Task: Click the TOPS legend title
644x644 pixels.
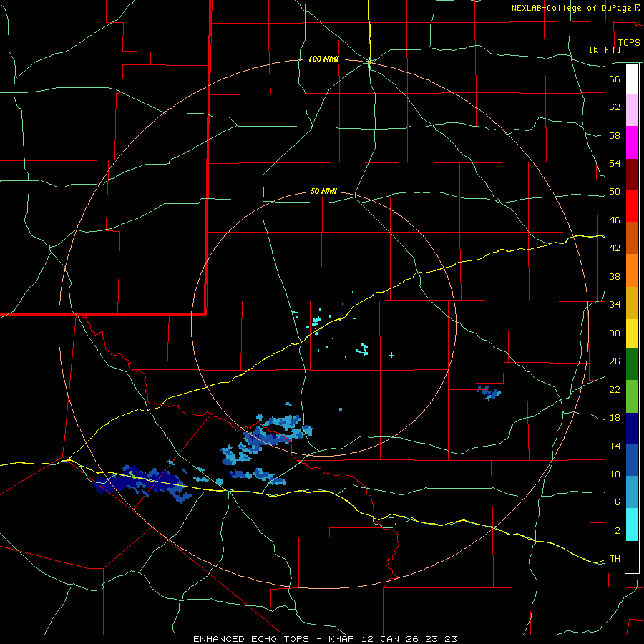Action: pos(629,42)
